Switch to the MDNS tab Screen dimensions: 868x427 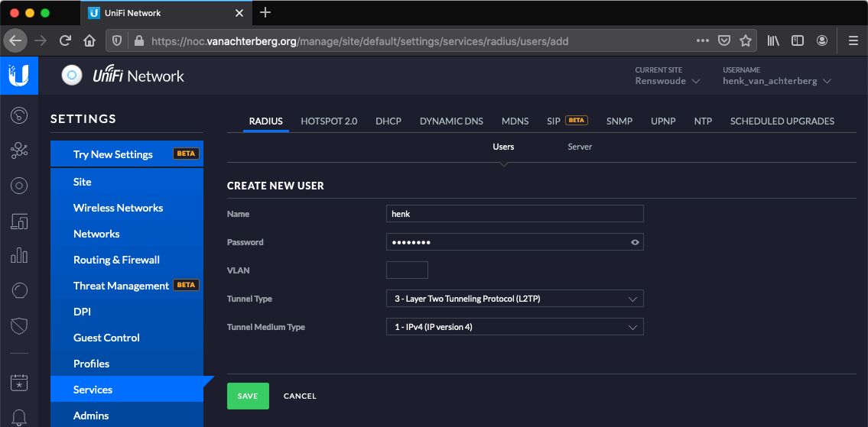point(515,121)
